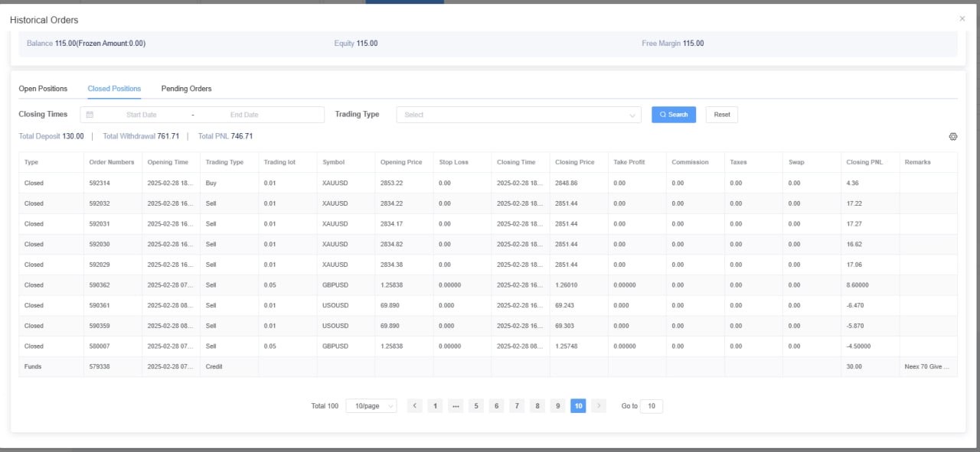The image size is (980, 452).
Task: Click order number 590359
Action: click(x=100, y=326)
